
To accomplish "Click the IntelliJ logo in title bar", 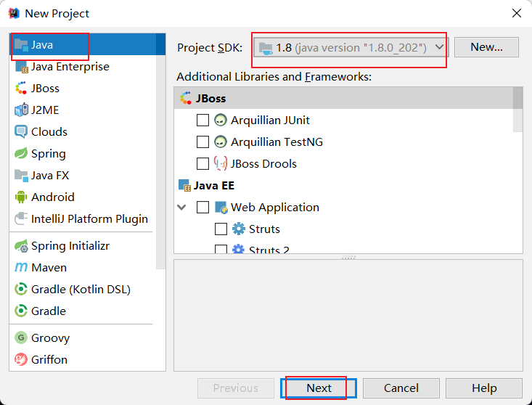I will (14, 13).
